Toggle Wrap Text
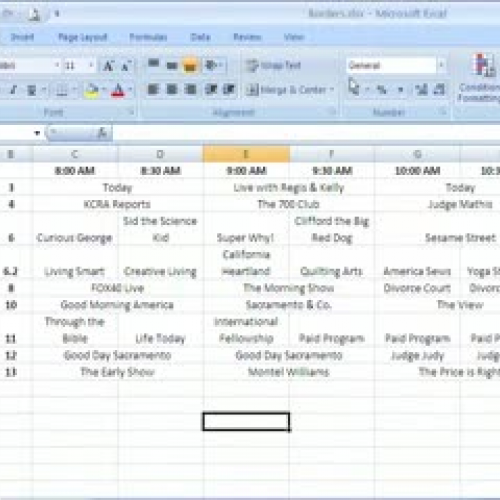This screenshot has width=500, height=500. pos(273,65)
